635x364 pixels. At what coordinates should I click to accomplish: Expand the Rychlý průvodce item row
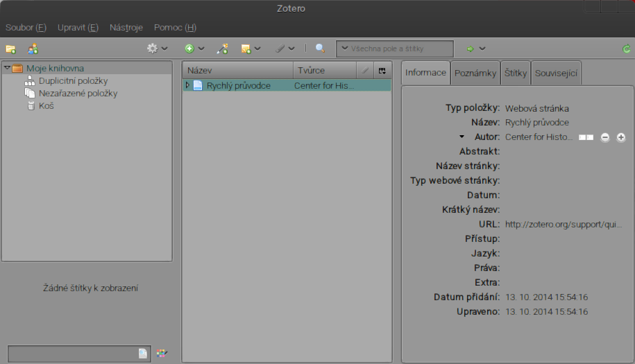187,85
